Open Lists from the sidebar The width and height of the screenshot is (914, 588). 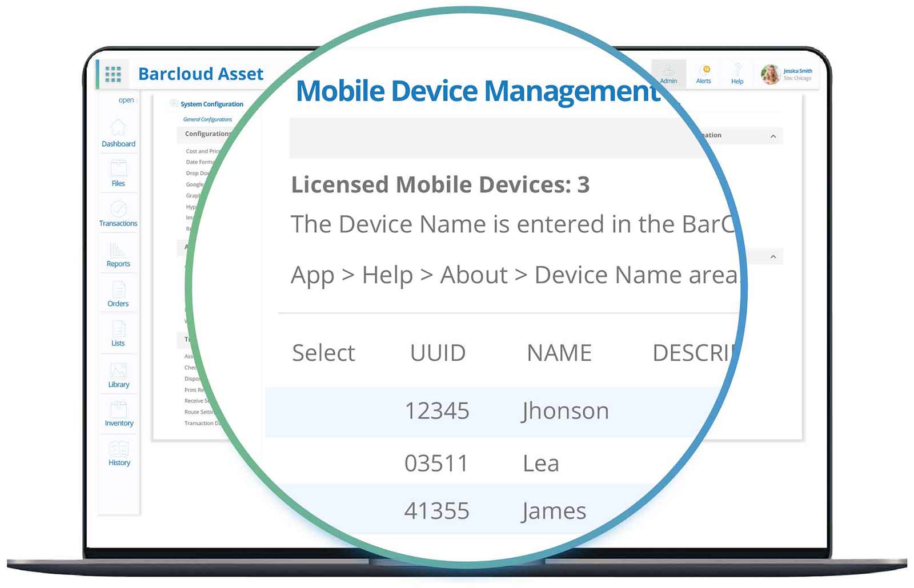point(118,333)
